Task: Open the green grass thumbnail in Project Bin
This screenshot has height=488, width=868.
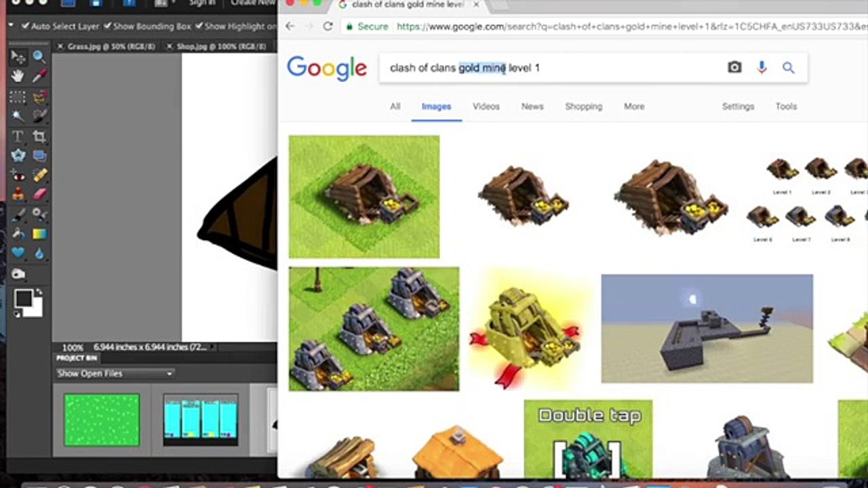Action: [x=102, y=420]
